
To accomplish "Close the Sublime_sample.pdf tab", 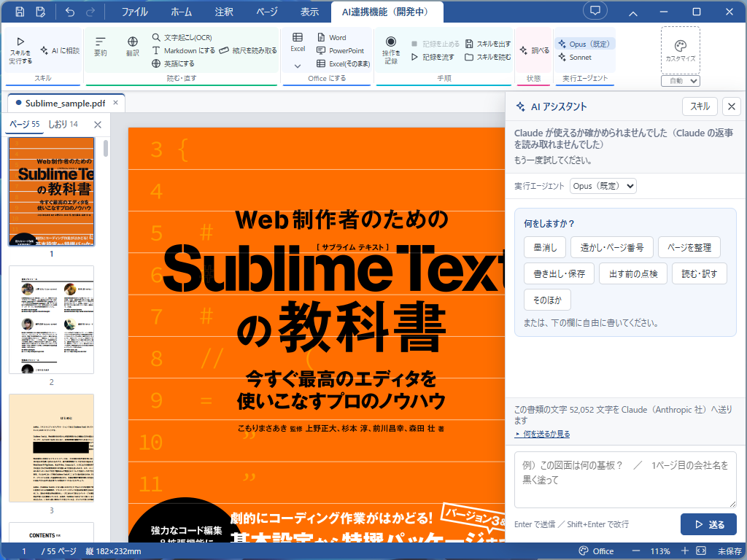I will pos(115,102).
